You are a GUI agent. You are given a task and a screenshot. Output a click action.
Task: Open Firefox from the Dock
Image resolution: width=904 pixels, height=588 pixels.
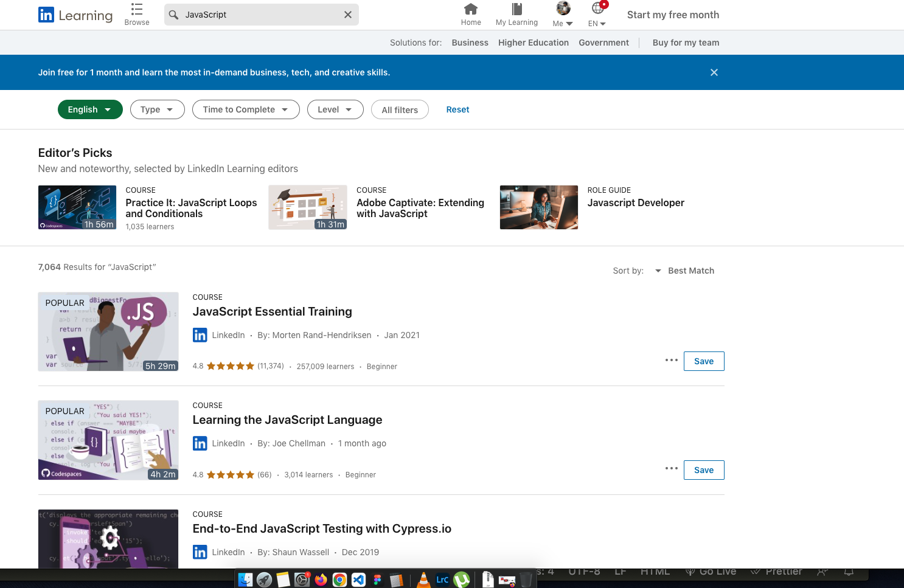[x=321, y=579]
